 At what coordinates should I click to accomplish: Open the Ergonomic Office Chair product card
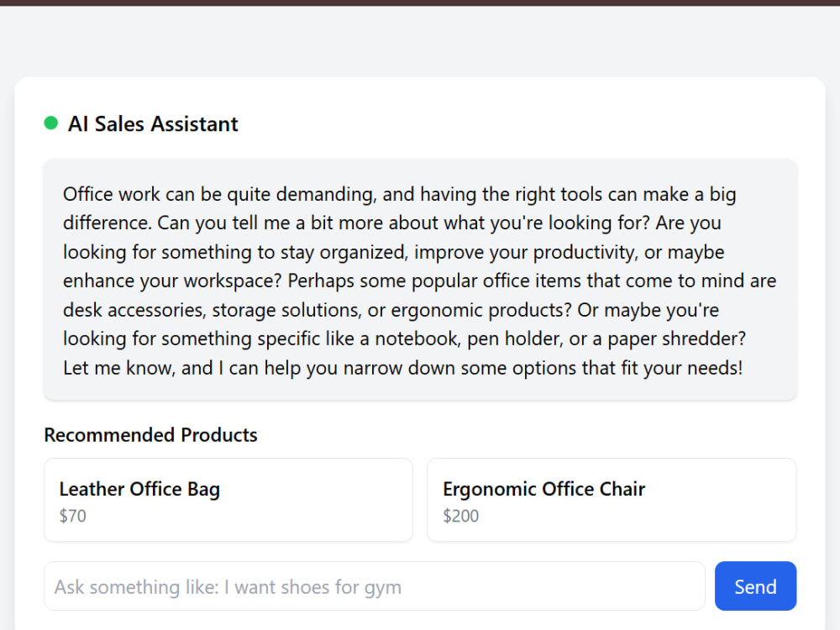point(612,500)
